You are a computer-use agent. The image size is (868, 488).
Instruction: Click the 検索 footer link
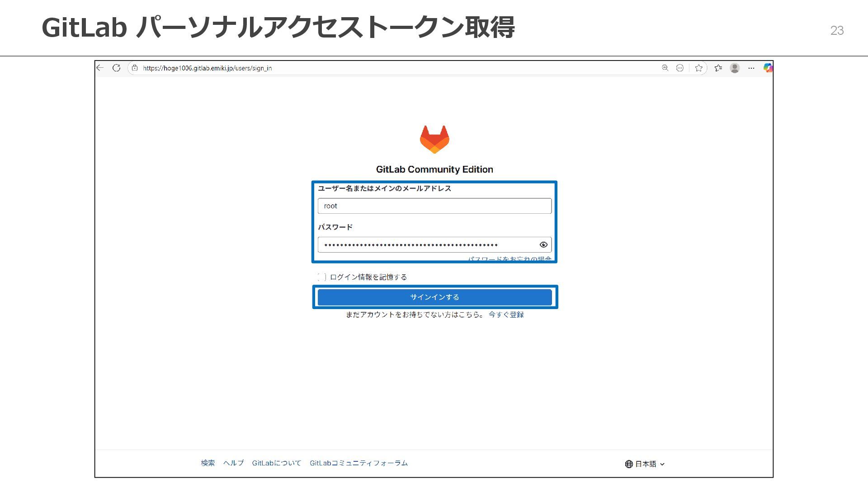coord(208,463)
